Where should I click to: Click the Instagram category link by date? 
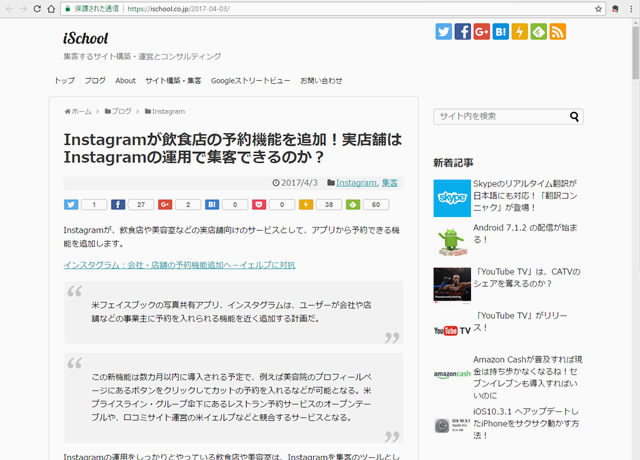pos(356,183)
